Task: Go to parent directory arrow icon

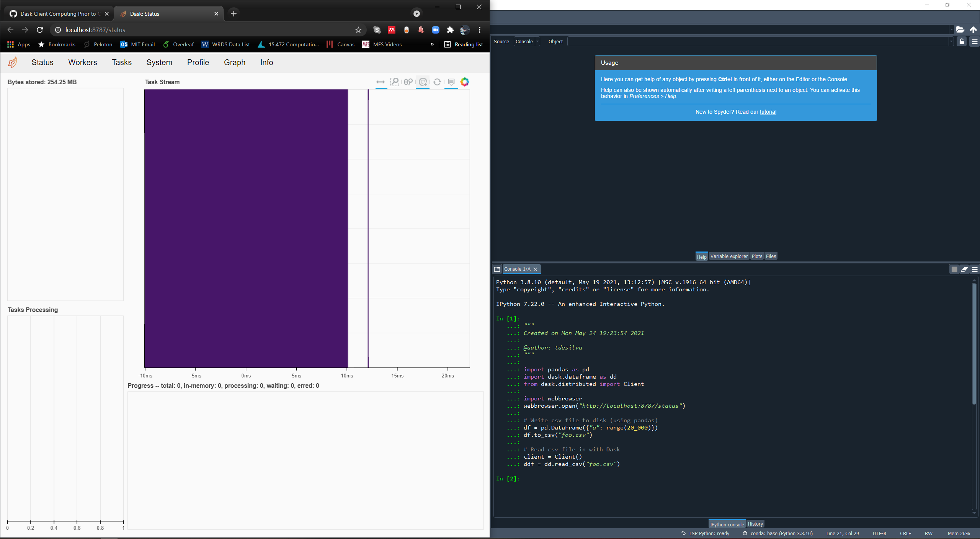Action: click(973, 29)
